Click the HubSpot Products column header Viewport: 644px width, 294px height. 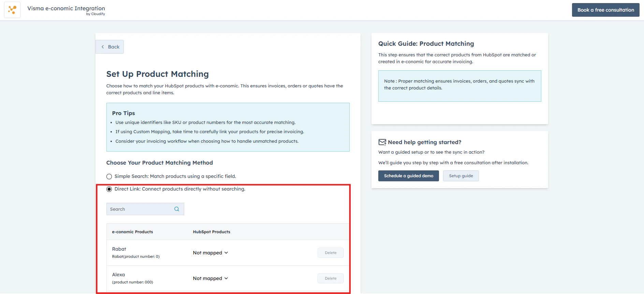(x=211, y=232)
